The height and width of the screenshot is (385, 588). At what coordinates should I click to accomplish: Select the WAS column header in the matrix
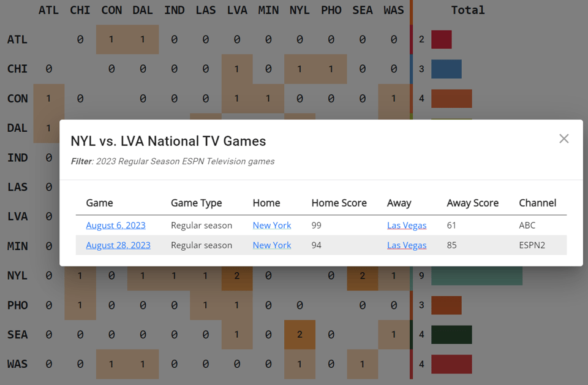(x=394, y=10)
